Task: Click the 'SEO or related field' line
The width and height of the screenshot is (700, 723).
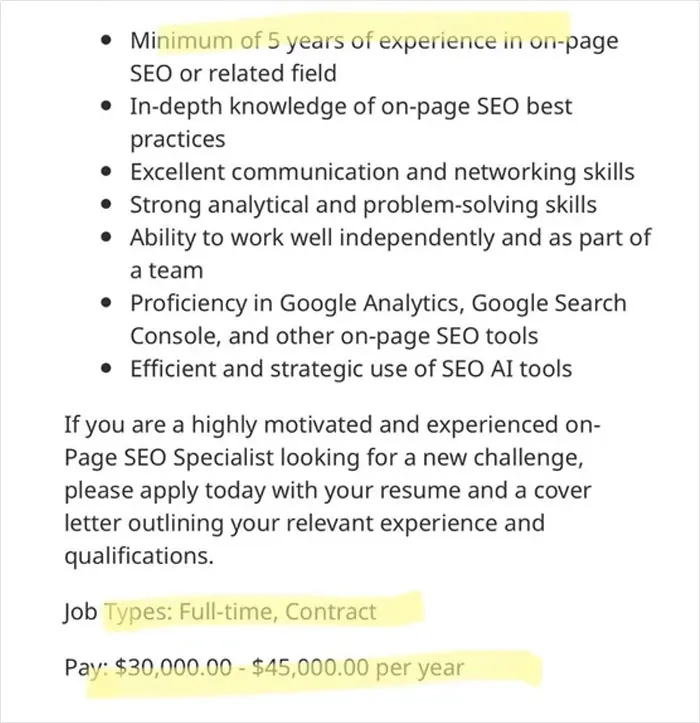Action: click(233, 73)
